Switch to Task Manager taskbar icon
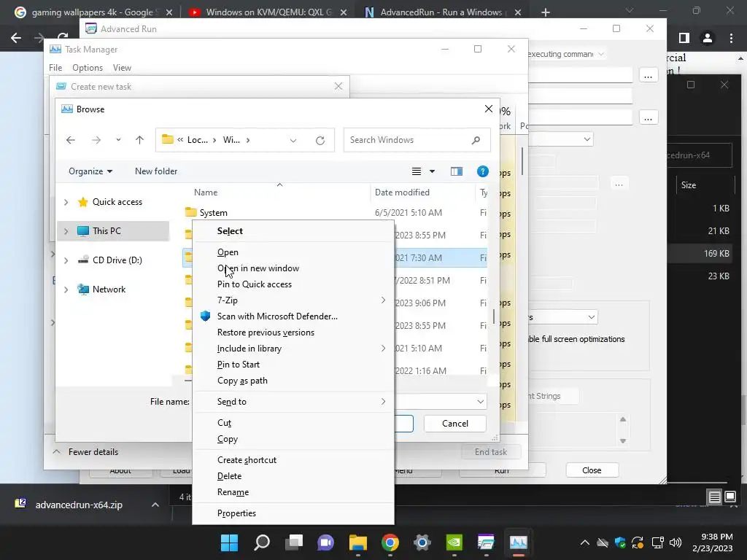The width and height of the screenshot is (747, 560). pyautogui.click(x=519, y=542)
